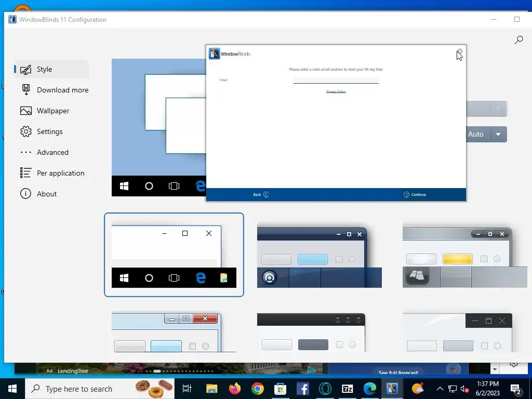
Task: Close the WindowBlinds trial dialog
Action: (460, 51)
